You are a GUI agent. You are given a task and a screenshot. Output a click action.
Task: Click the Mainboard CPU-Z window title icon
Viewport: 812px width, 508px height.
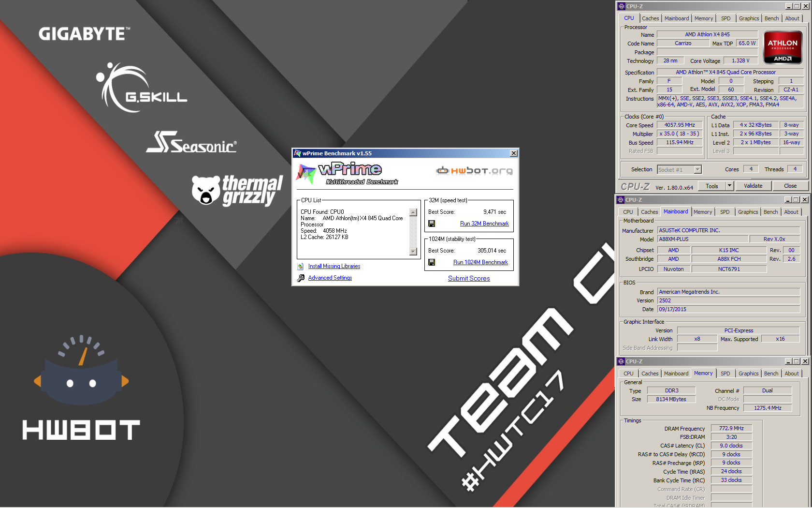coord(621,200)
